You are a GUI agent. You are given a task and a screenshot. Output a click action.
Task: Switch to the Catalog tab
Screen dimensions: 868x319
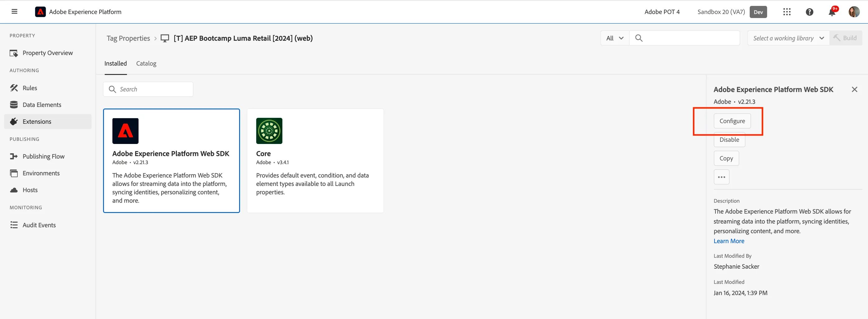[146, 63]
